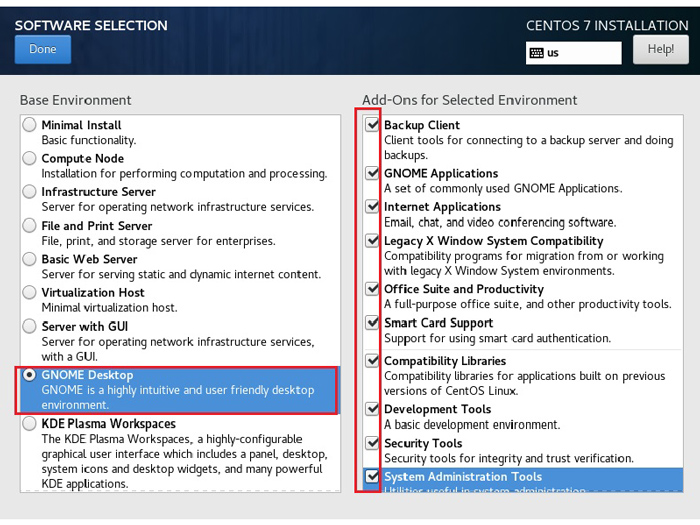Toggle Office Suite and Productivity checkbox

pos(372,289)
